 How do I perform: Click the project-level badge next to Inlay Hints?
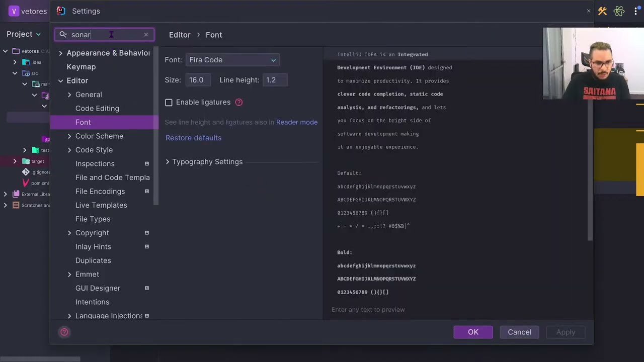147,247
